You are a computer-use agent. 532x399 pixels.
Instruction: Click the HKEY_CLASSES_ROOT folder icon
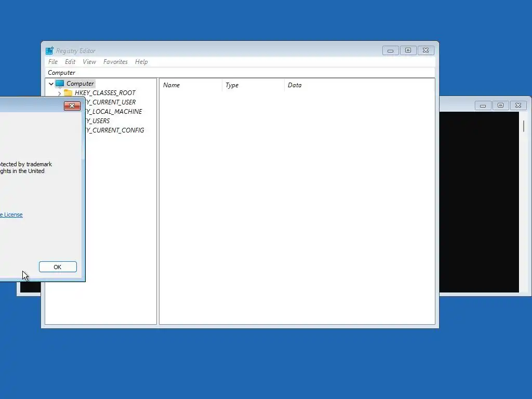[68, 92]
